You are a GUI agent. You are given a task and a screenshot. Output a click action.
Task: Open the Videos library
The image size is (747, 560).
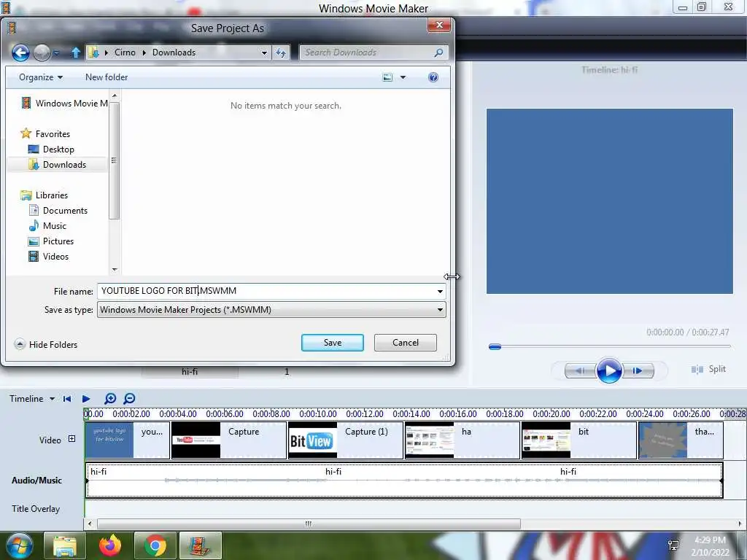[x=49, y=256]
